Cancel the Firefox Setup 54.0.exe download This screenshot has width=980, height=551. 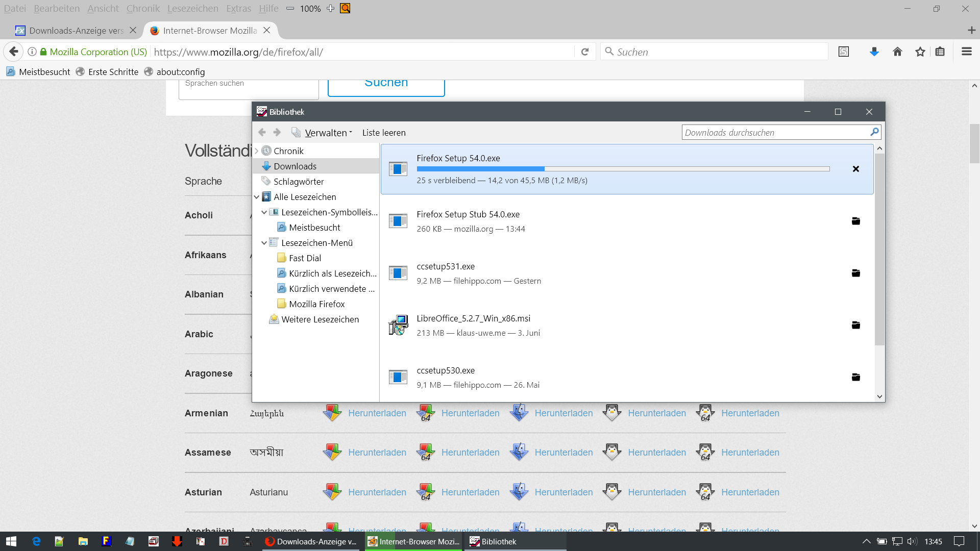[x=856, y=169]
